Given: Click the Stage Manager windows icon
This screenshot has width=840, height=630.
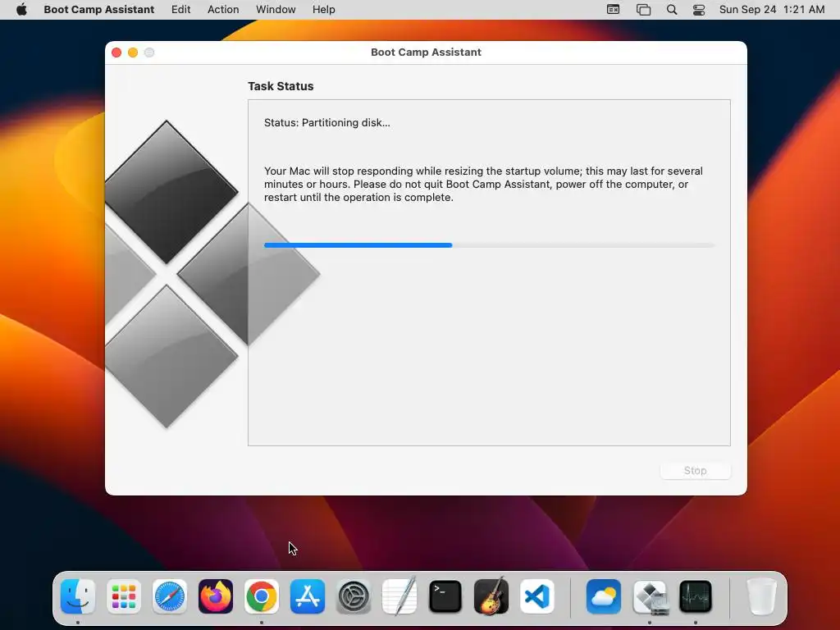Looking at the screenshot, I should (x=643, y=10).
